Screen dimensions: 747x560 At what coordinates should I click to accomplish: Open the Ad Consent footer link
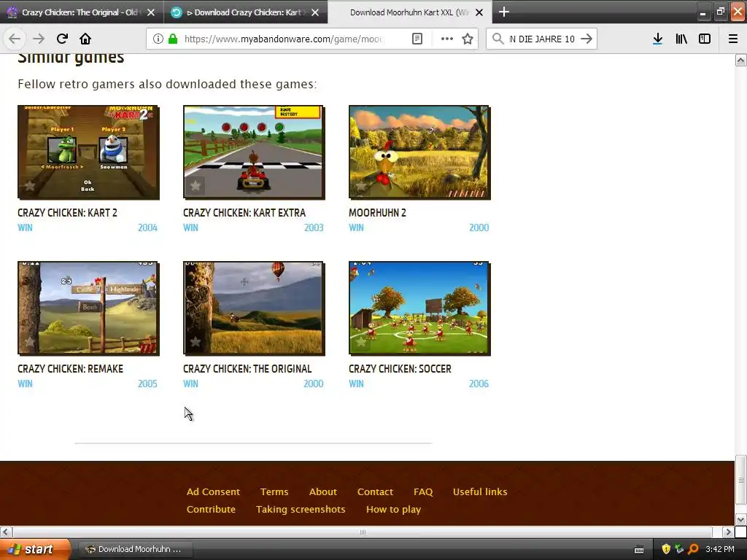coord(213,492)
